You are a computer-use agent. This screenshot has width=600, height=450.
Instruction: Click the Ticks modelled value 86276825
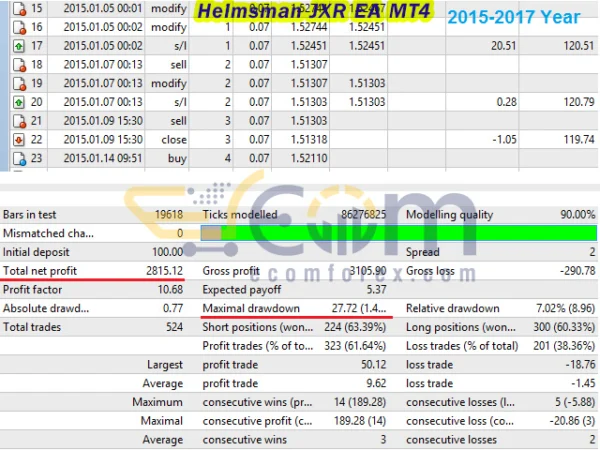click(x=364, y=215)
